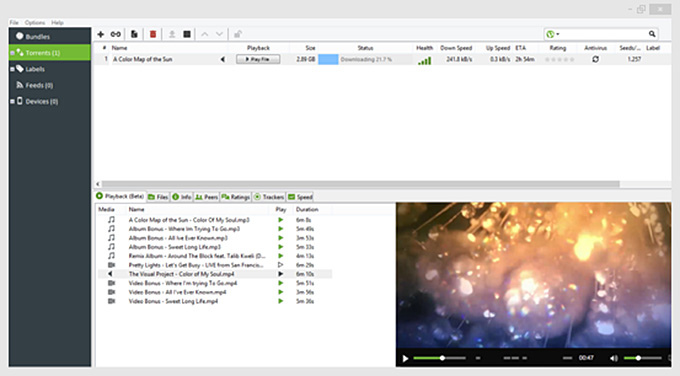Click the torrent health bars icon
The height and width of the screenshot is (376, 680).
(424, 60)
